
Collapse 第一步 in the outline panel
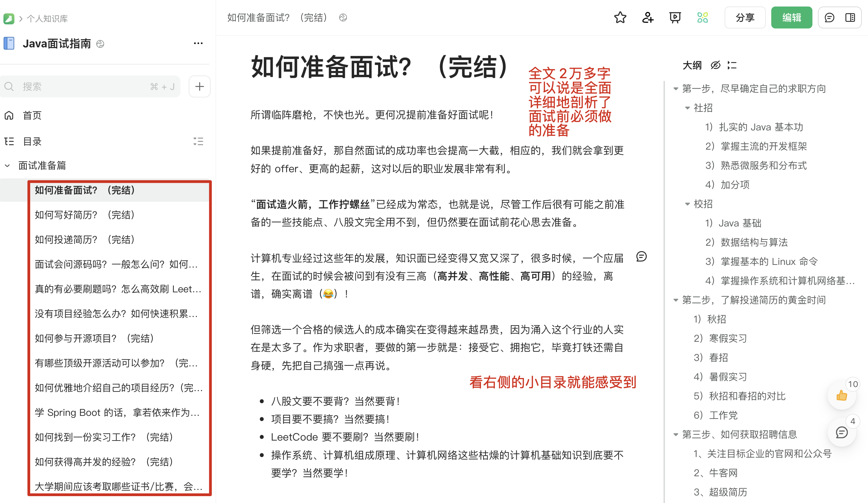(675, 89)
